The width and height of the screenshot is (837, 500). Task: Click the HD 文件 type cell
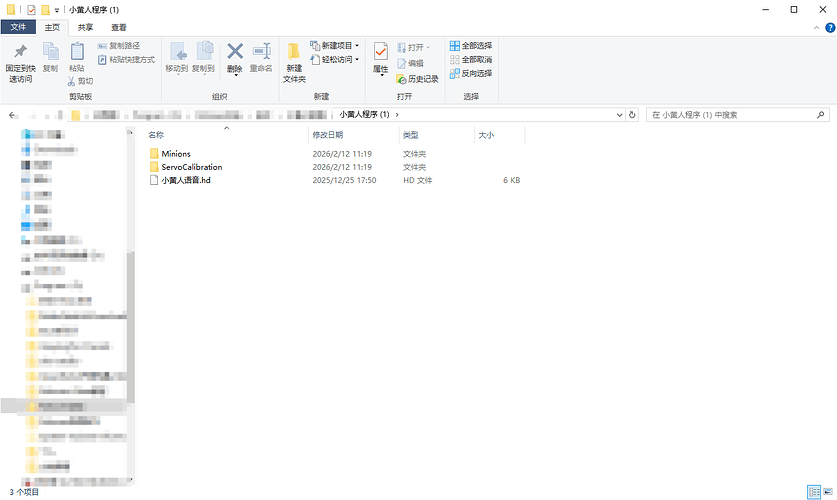(x=417, y=180)
